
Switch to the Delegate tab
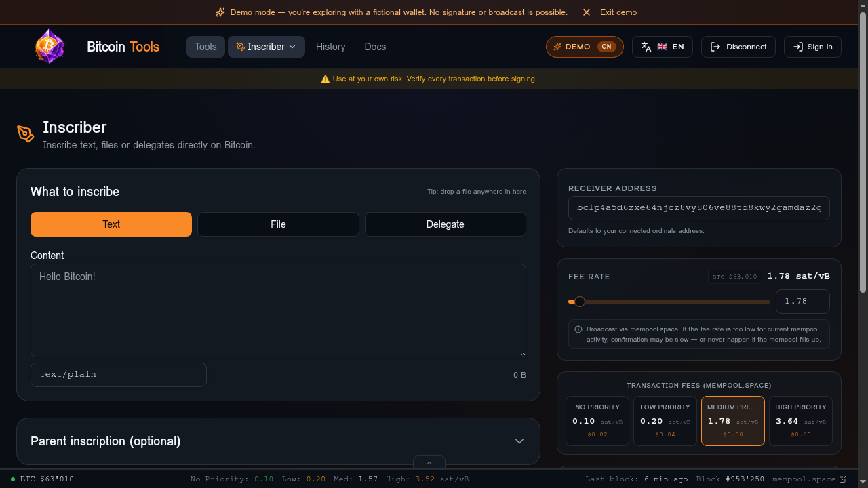tap(446, 224)
